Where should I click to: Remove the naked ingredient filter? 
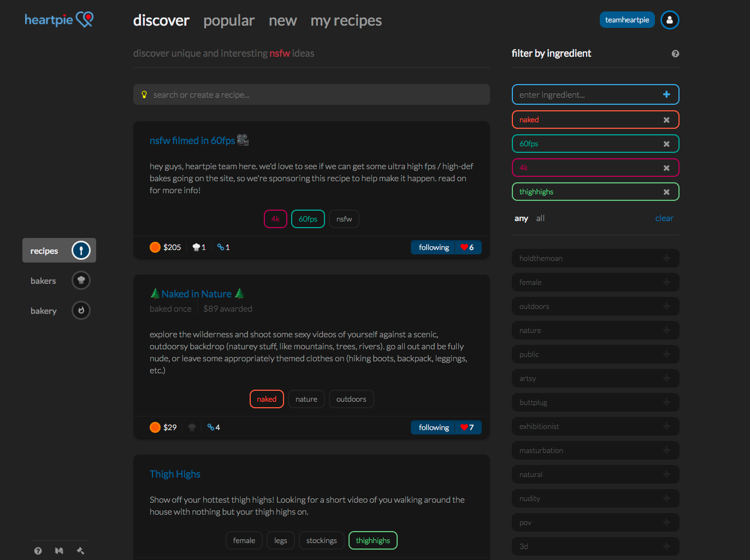pyautogui.click(x=666, y=120)
